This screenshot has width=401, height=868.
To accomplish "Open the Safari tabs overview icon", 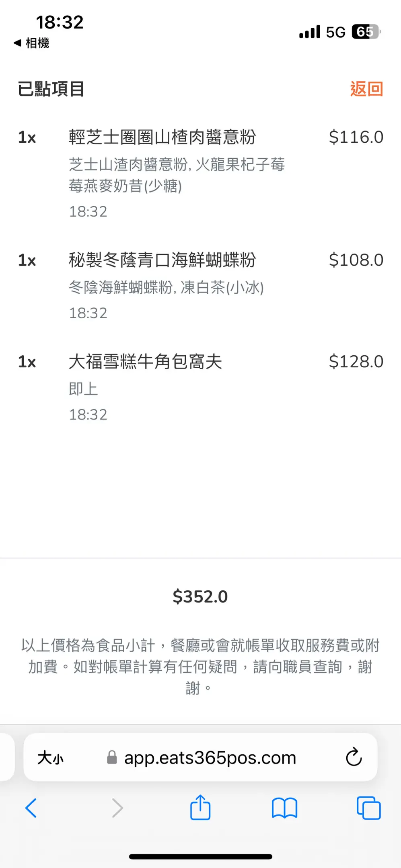I will [x=368, y=808].
